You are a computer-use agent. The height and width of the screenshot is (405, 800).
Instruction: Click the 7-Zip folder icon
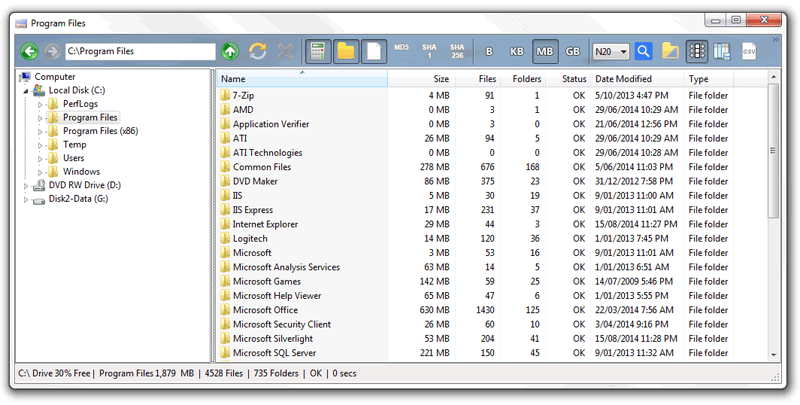pyautogui.click(x=226, y=95)
